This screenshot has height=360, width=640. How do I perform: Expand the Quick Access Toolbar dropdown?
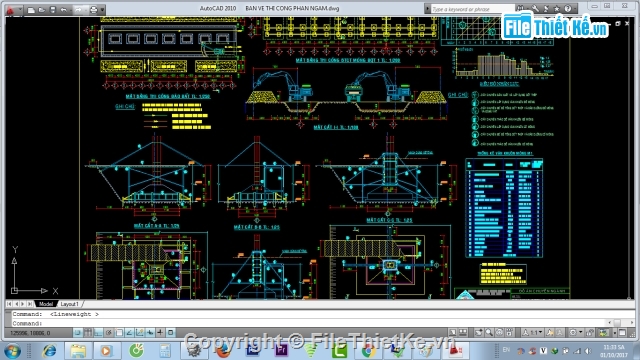tap(102, 9)
